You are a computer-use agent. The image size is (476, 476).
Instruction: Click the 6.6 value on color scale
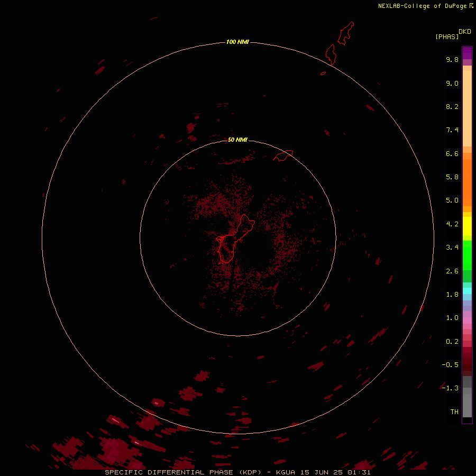(x=452, y=153)
